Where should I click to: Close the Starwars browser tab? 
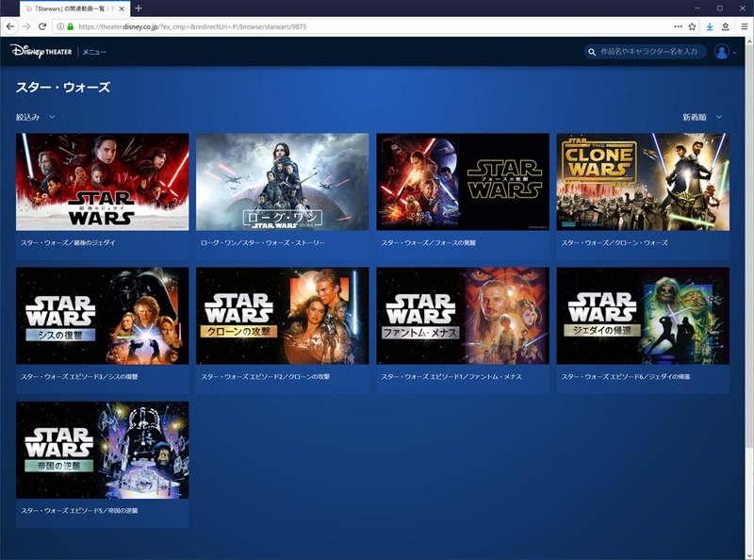(x=122, y=8)
